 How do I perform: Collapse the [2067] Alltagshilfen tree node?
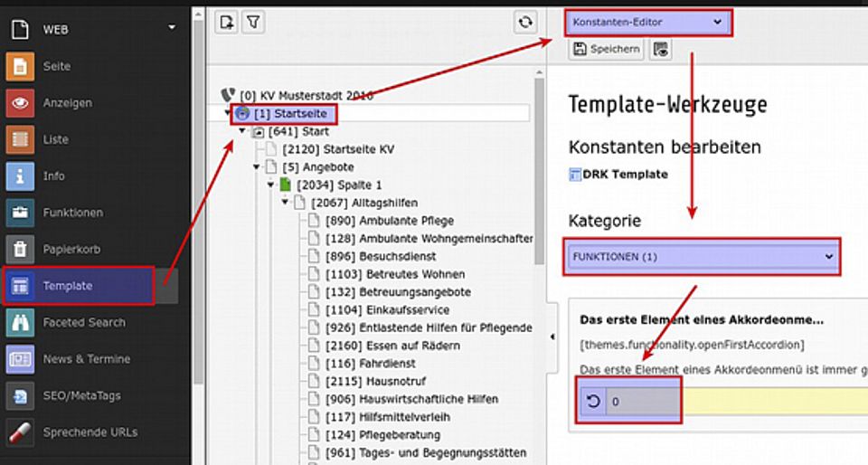click(x=286, y=203)
